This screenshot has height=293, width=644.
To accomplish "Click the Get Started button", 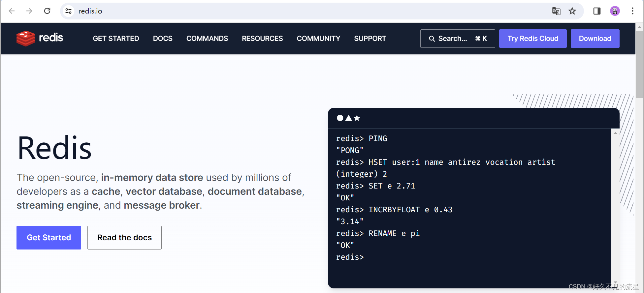I will click(49, 238).
